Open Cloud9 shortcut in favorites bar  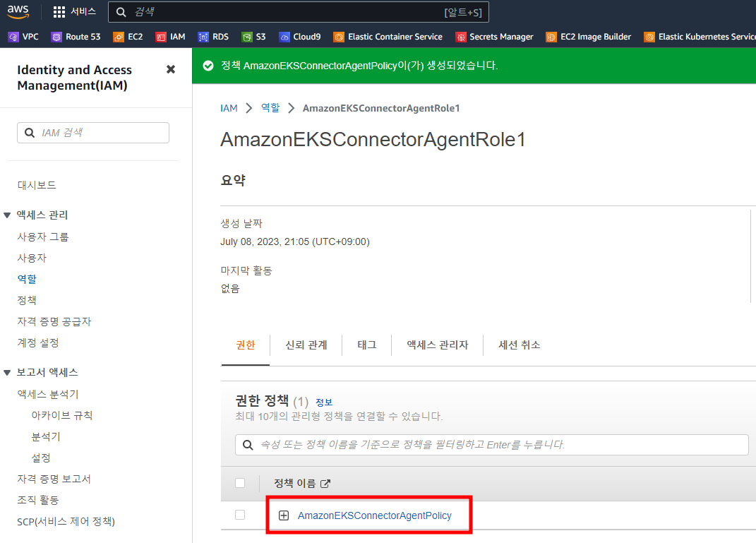299,37
